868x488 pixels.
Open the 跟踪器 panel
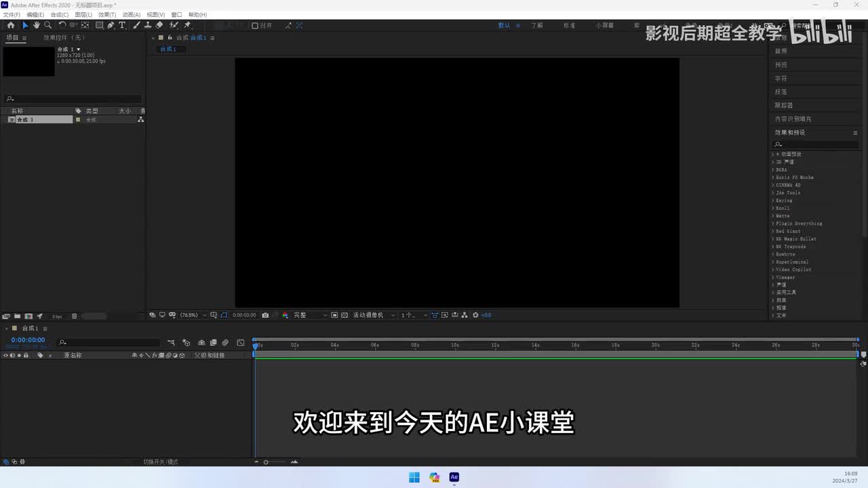click(784, 105)
